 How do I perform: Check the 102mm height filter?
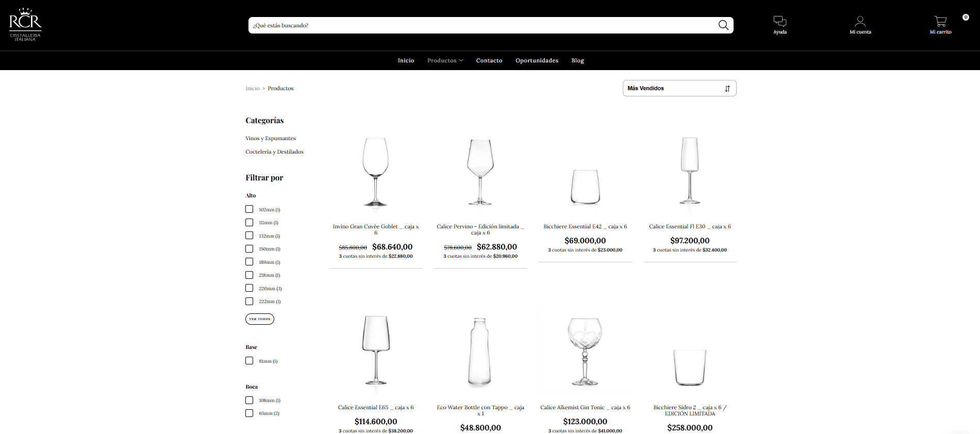click(x=250, y=209)
